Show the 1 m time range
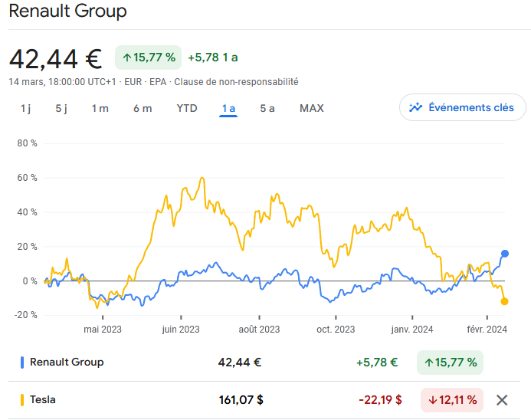The image size is (531, 420). click(x=100, y=108)
